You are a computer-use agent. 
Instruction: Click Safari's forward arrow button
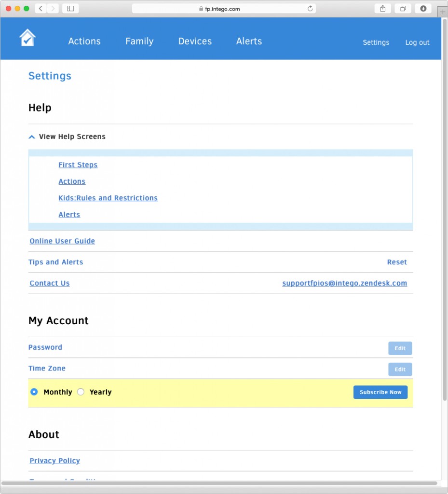(53, 9)
